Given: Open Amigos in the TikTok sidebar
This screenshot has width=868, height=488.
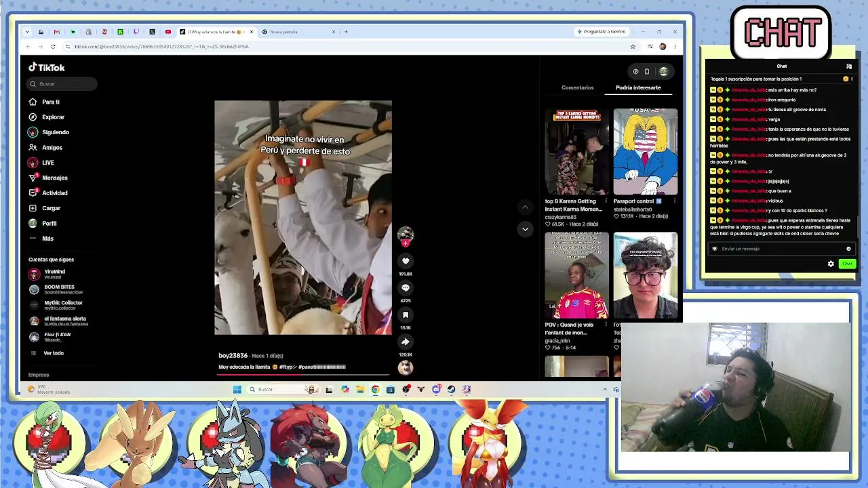Looking at the screenshot, I should tap(45, 148).
